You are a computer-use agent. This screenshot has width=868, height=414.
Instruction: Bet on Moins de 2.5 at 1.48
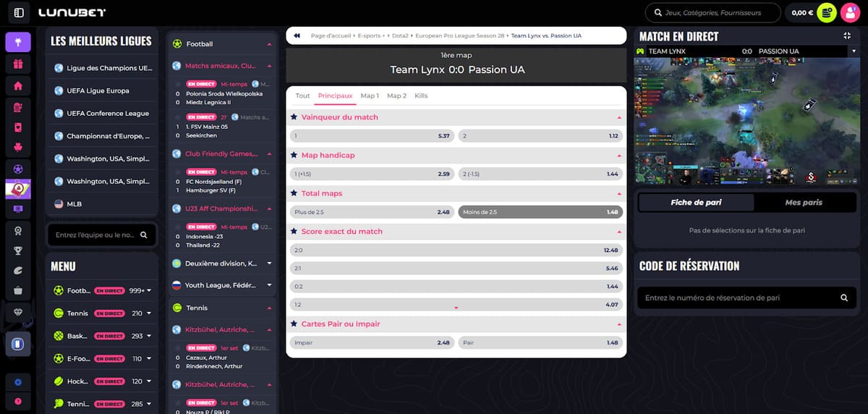(x=540, y=212)
